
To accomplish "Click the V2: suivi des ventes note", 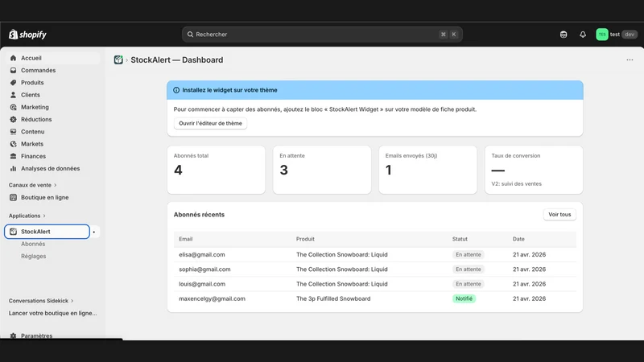I will (x=516, y=184).
